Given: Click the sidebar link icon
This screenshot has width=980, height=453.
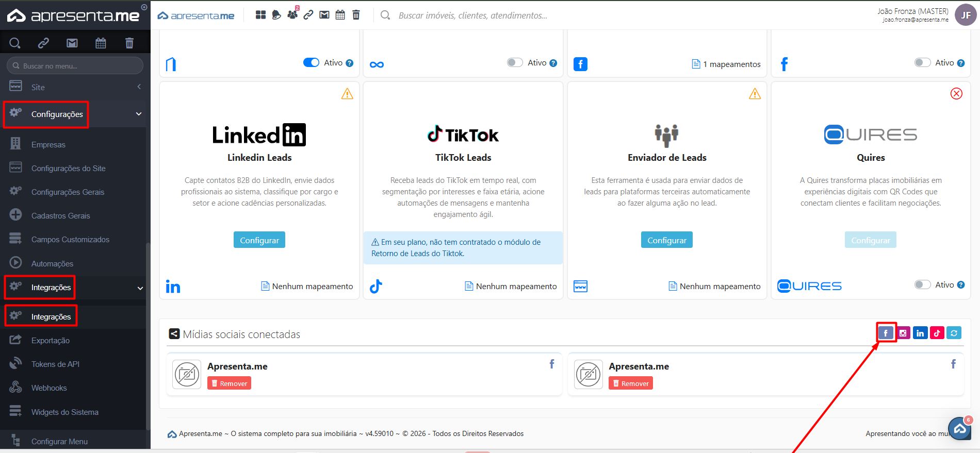Looking at the screenshot, I should [x=43, y=43].
